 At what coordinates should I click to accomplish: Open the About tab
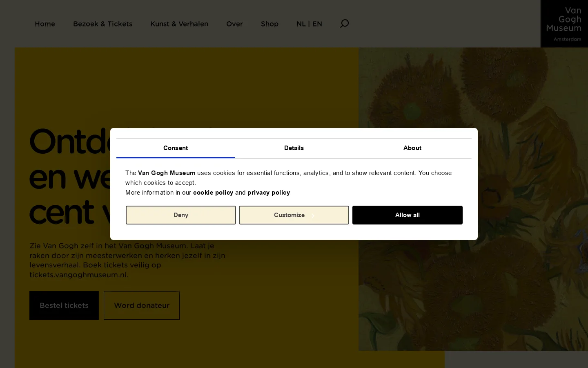tap(412, 148)
